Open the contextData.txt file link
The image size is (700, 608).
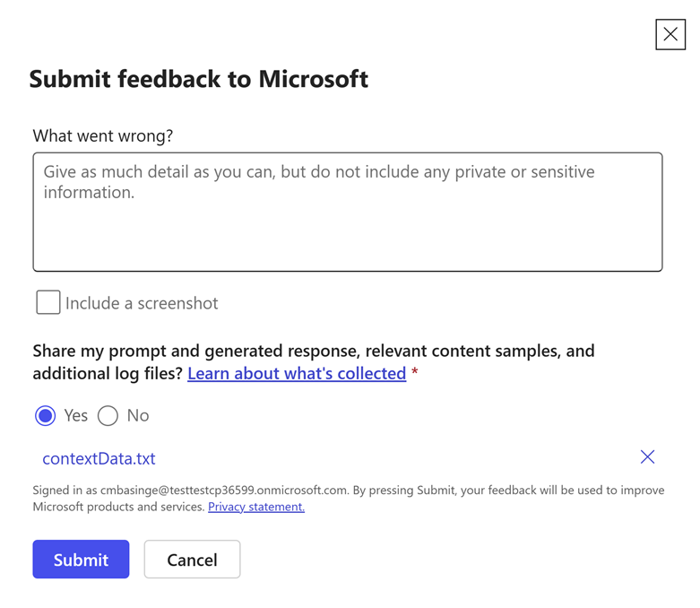coord(99,458)
